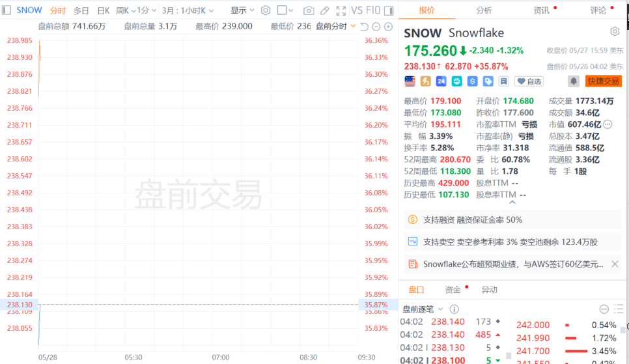Image resolution: width=629 pixels, height=364 pixels.
Task: Open the Snowflake AWS earnings news link
Action: tap(513, 264)
